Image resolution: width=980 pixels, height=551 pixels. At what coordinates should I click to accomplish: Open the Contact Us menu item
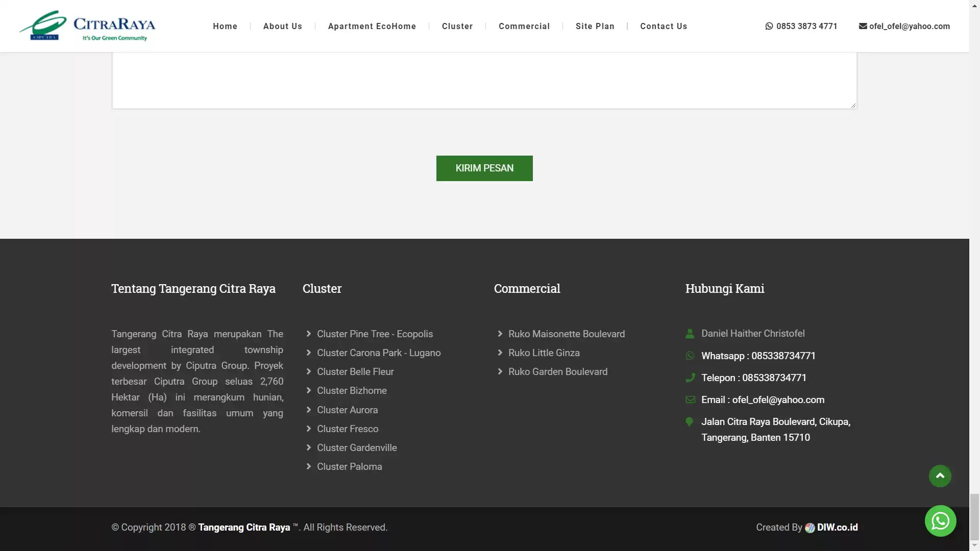coord(664,26)
